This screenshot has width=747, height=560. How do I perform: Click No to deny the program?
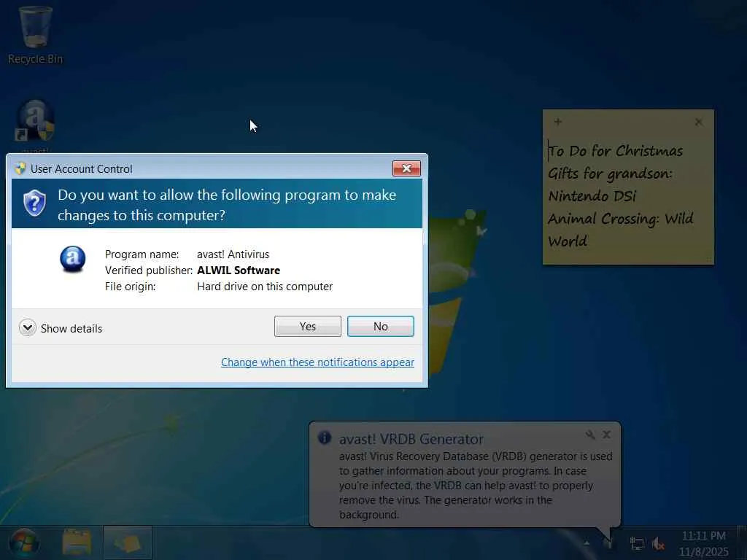point(380,326)
